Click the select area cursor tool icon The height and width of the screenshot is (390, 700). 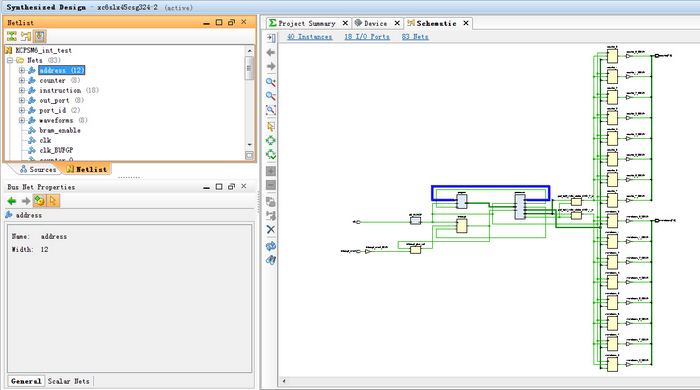click(271, 126)
